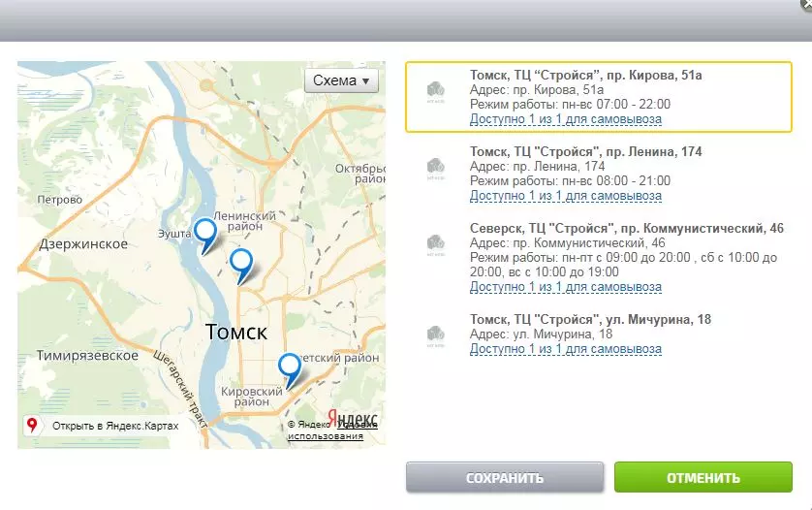This screenshot has width=812, height=510.
Task: Select store title Томск, ул. Мичурина, 18
Action: [x=590, y=319]
